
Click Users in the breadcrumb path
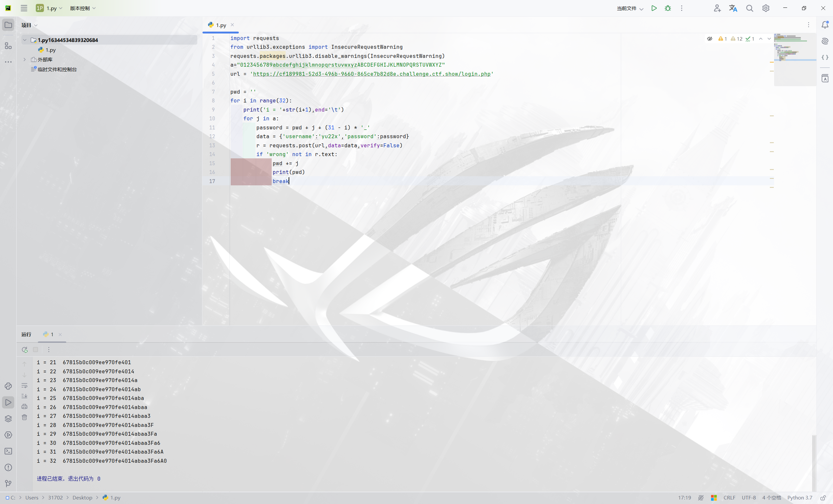point(32,497)
